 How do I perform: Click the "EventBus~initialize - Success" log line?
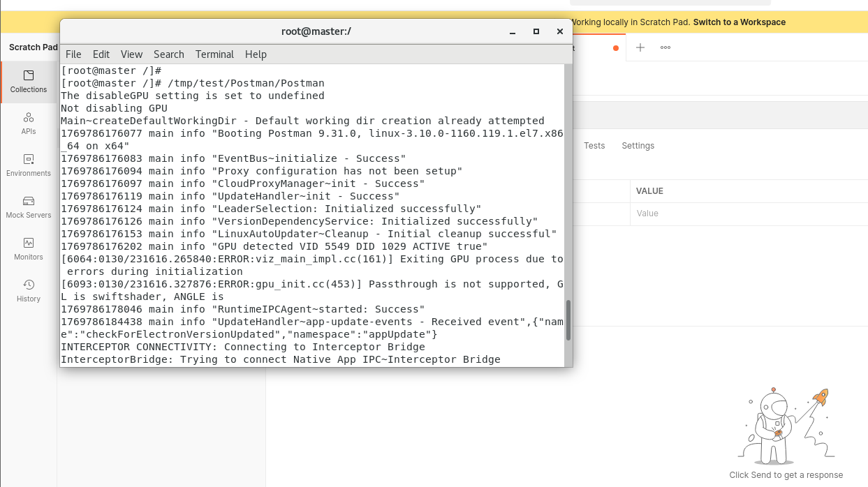pos(233,158)
